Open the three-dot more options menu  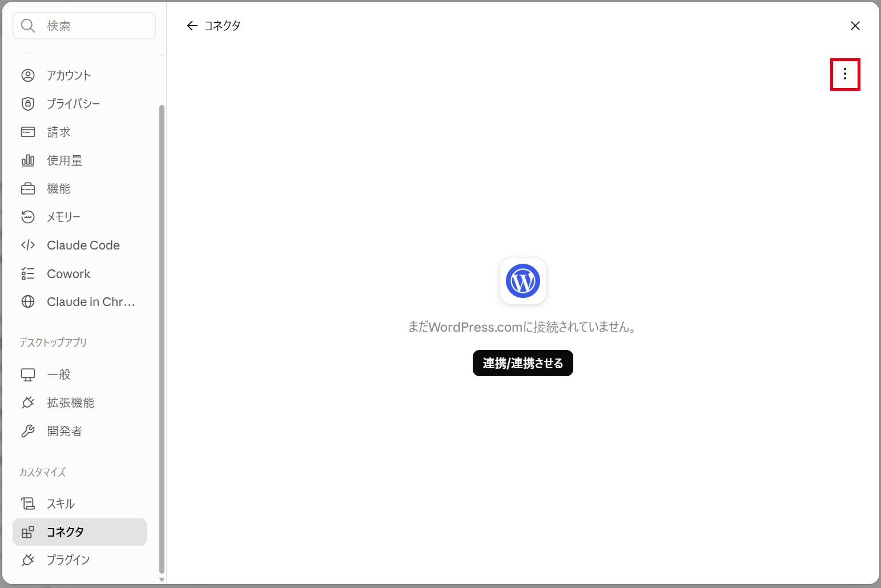(845, 74)
